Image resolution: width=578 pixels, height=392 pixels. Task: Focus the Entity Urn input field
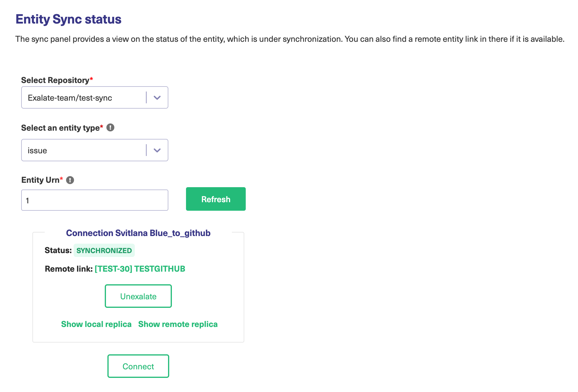click(x=94, y=200)
